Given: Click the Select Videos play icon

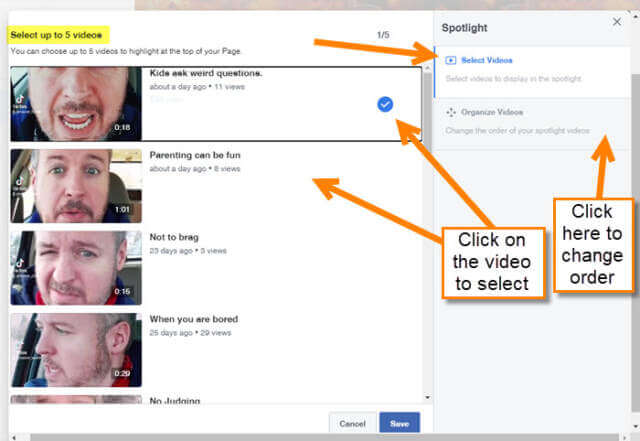Looking at the screenshot, I should click(x=451, y=60).
